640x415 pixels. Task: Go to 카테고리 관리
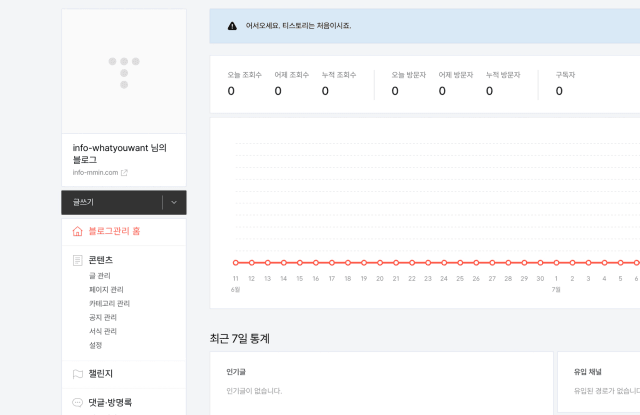(x=109, y=304)
